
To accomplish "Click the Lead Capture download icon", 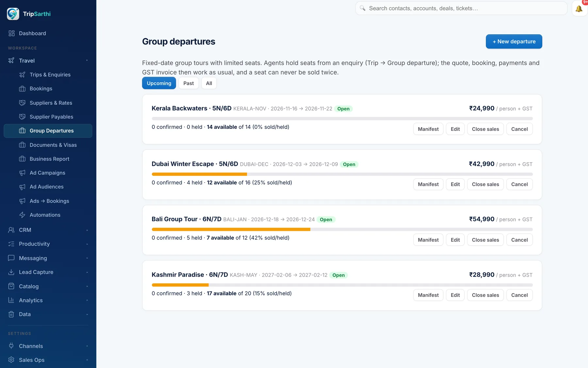I will click(x=11, y=272).
